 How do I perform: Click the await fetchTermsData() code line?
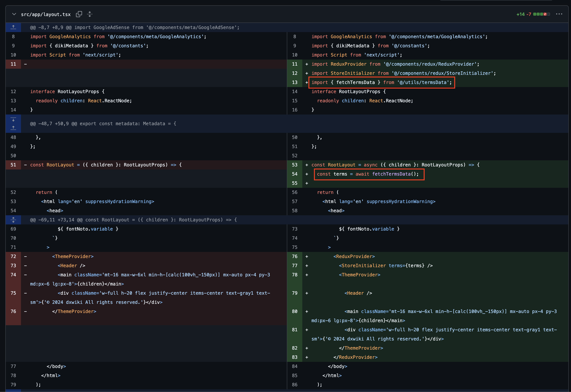click(368, 174)
